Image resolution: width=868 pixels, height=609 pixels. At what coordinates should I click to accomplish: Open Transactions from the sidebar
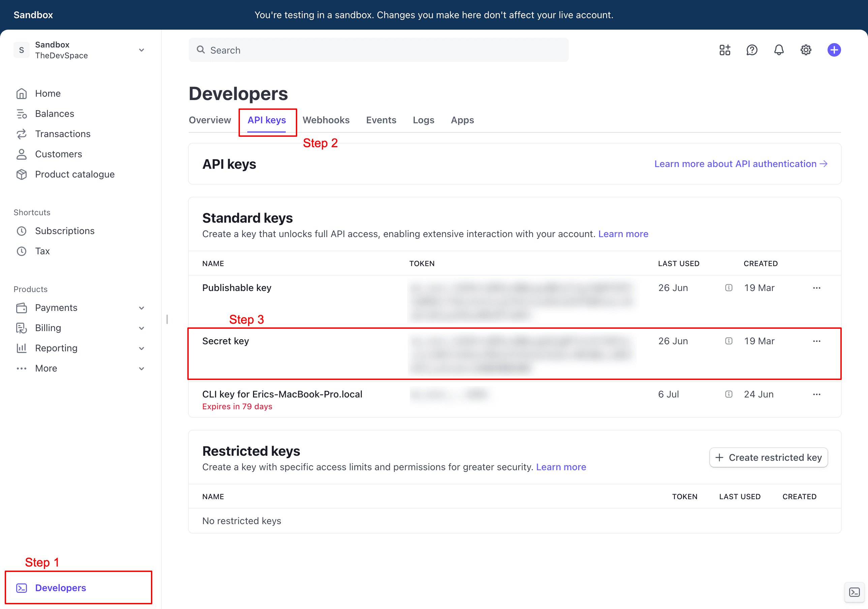(x=63, y=134)
